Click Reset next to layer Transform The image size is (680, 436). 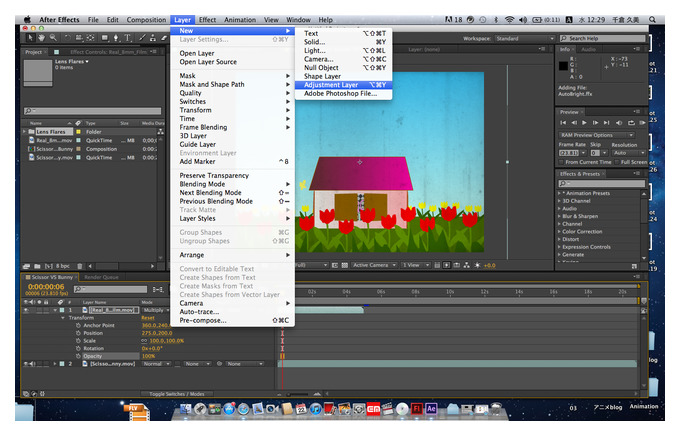[x=148, y=318]
